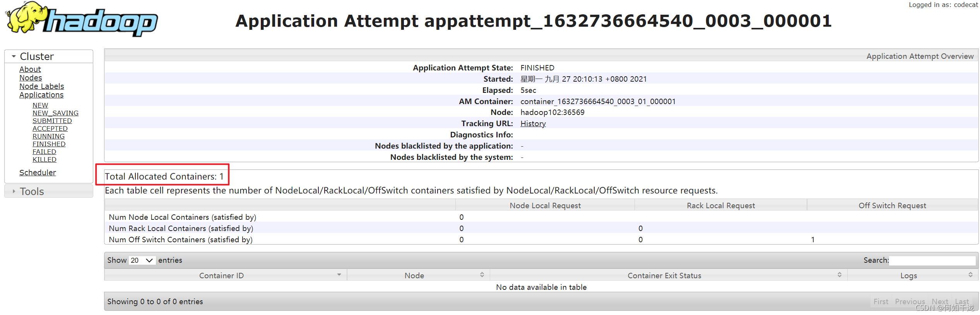Click the Elapsed value 5sec
The height and width of the screenshot is (315, 980).
coord(528,90)
